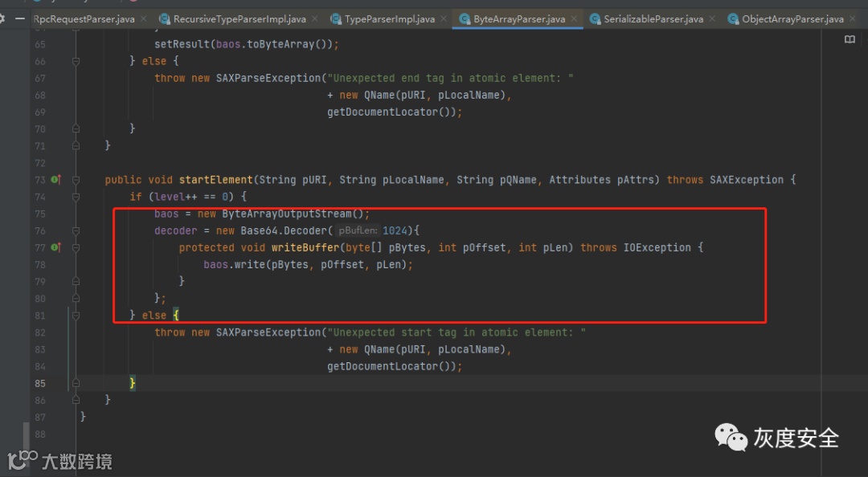Close the RpcRequestParser.java tab
The height and width of the screenshot is (477, 868).
point(144,18)
